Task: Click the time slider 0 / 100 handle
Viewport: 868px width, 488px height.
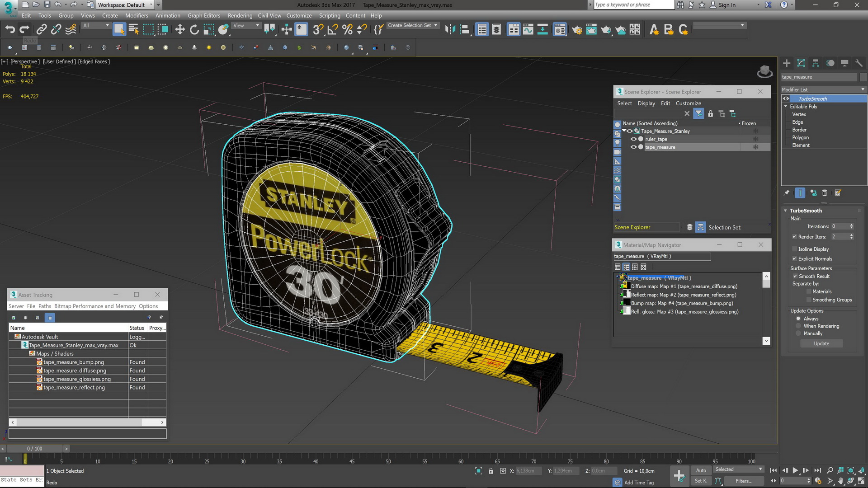Action: (35, 449)
